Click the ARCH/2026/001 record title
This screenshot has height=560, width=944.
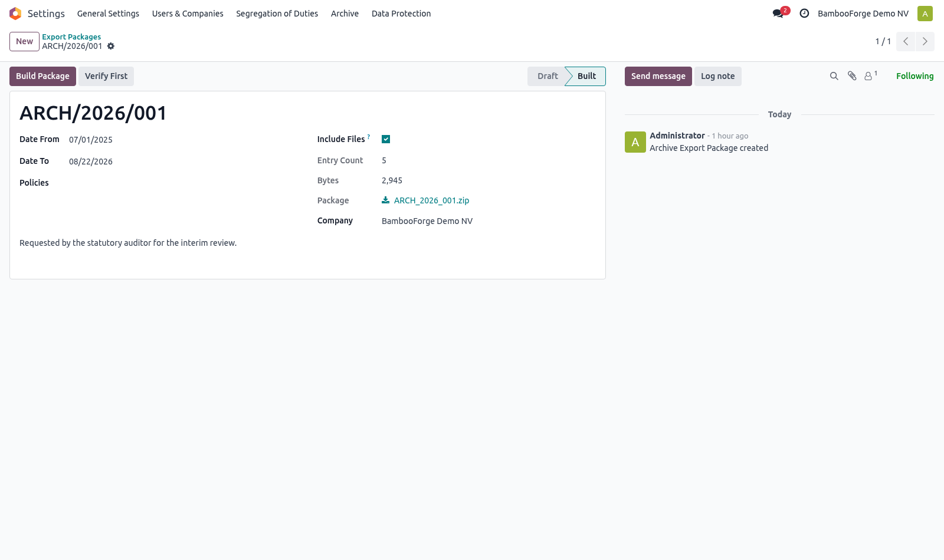pyautogui.click(x=93, y=113)
